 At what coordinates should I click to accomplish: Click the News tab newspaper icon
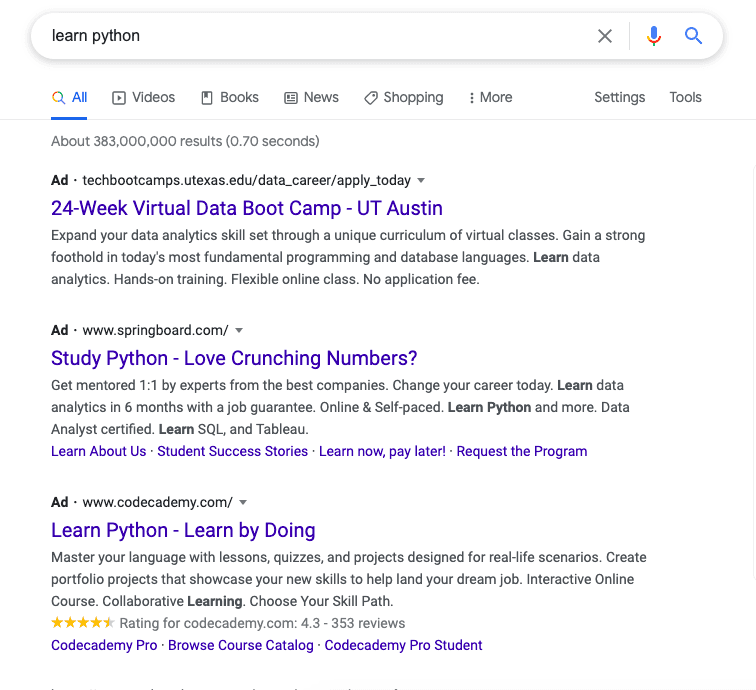point(291,98)
